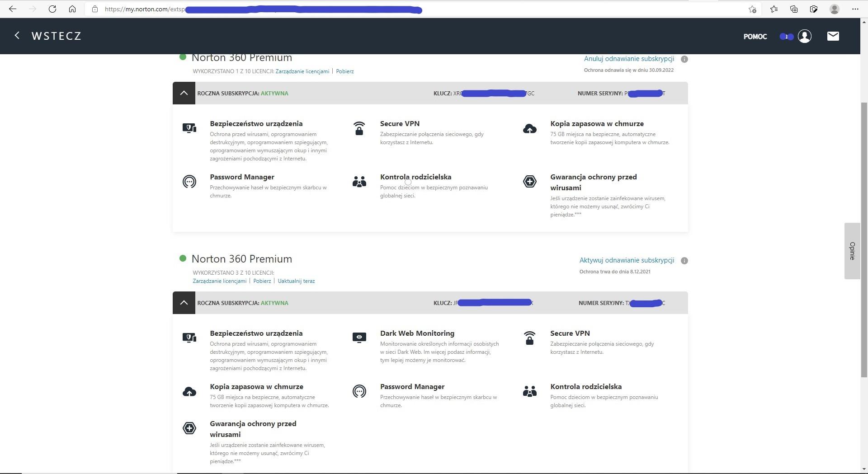Click Anuluj odnawianie subskrypcji link
Viewport: 868px width, 474px height.
[x=629, y=59]
